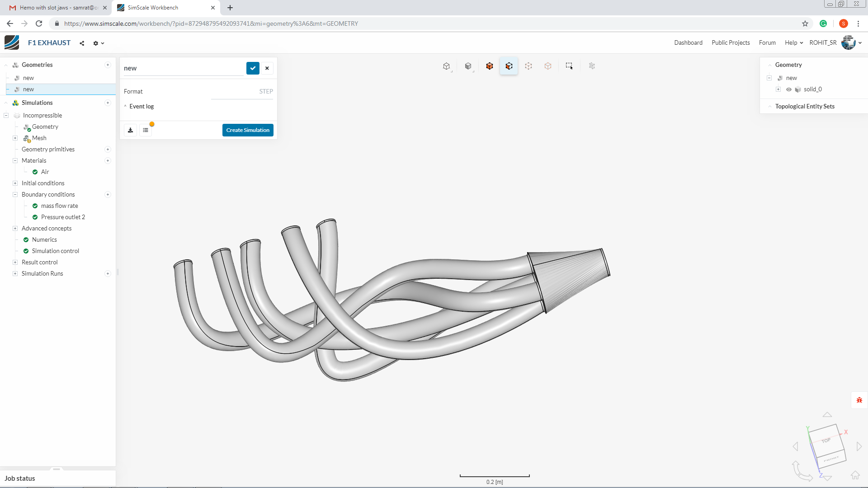The image size is (868, 488).
Task: Click the volume selection mode cube icon
Action: point(490,66)
